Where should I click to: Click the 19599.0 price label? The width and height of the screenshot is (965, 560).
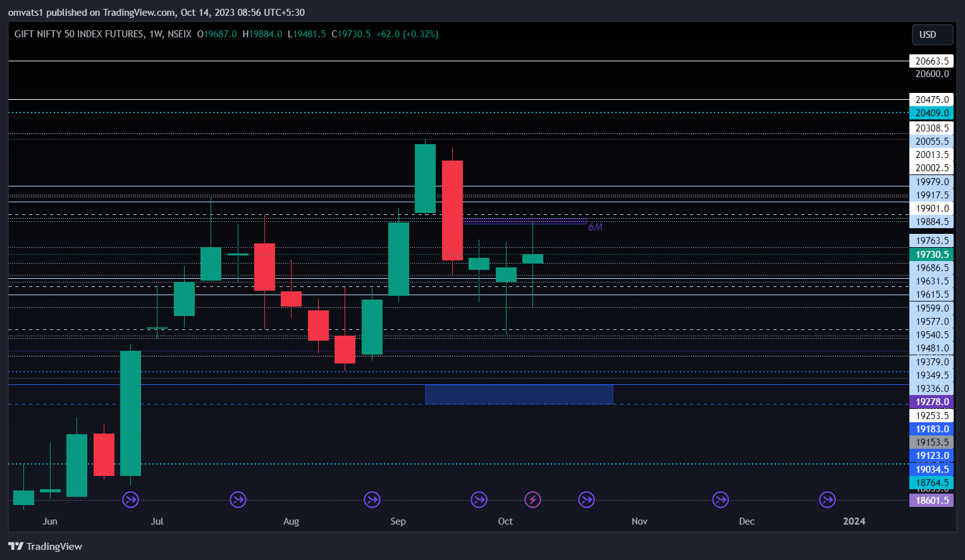(931, 308)
